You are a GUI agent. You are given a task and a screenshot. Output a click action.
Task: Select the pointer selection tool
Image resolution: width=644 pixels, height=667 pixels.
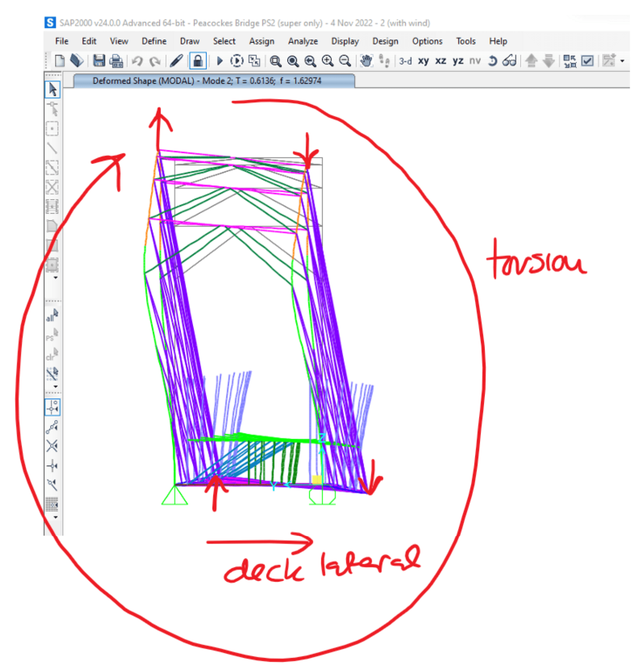coord(52,89)
